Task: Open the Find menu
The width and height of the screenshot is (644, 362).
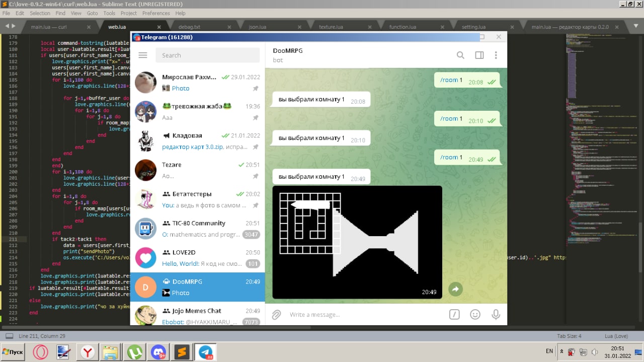Action: [60, 13]
